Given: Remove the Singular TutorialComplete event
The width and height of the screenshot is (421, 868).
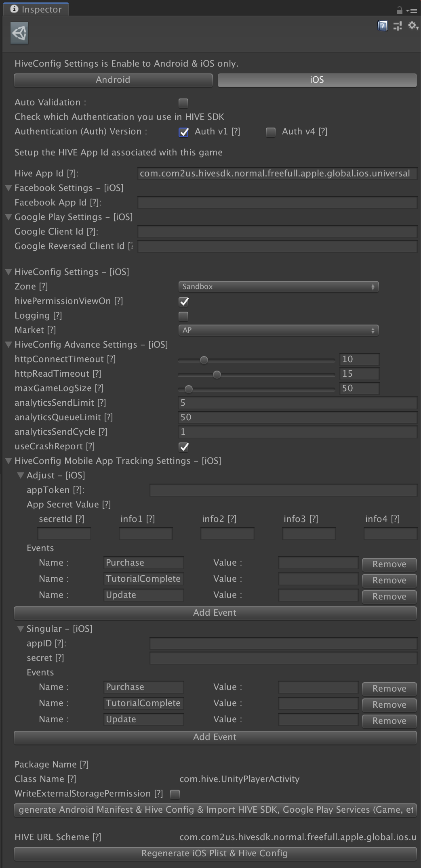Looking at the screenshot, I should click(389, 704).
